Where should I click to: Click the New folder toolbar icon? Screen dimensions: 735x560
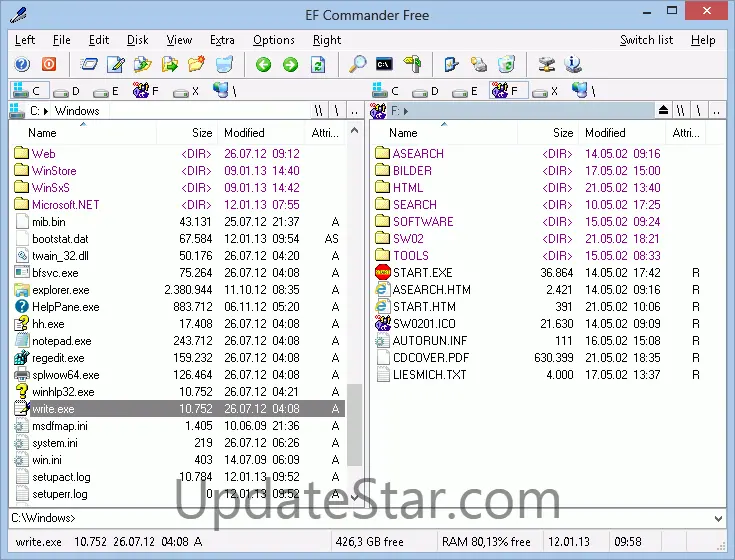click(196, 64)
